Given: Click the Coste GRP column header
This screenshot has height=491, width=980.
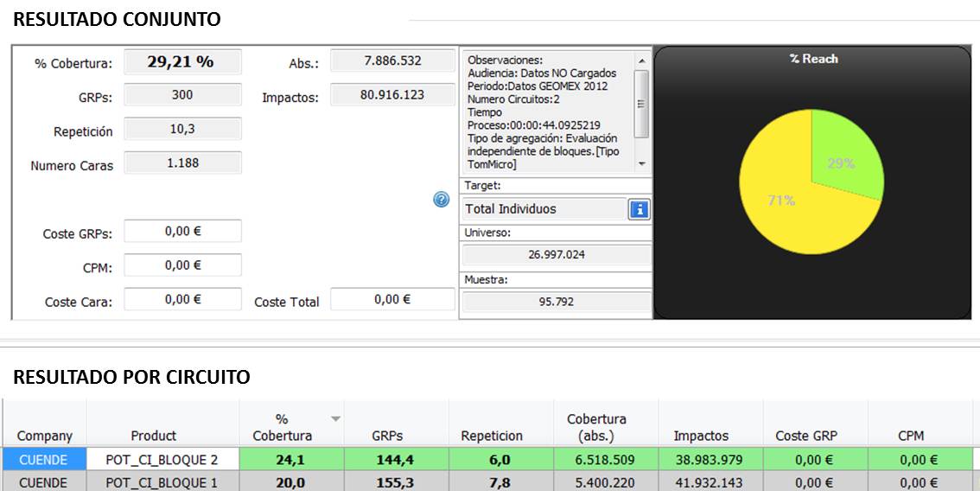Looking at the screenshot, I should [807, 436].
